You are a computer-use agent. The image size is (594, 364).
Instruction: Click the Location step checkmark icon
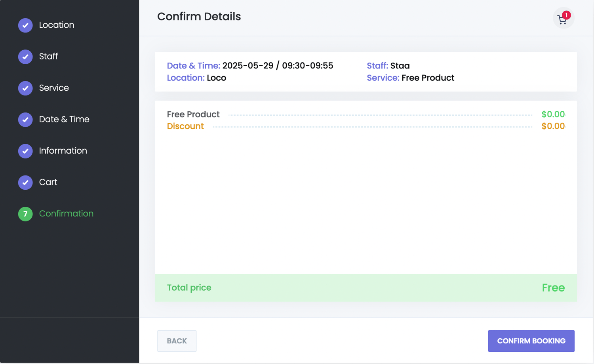[x=25, y=25]
